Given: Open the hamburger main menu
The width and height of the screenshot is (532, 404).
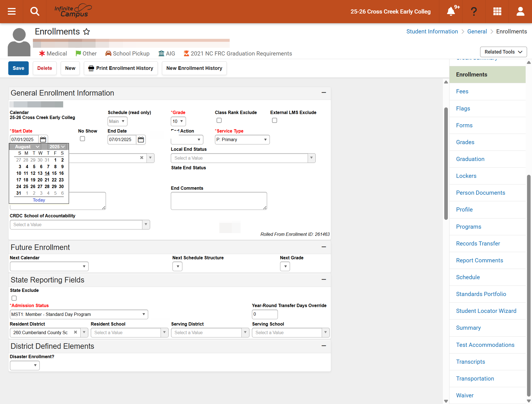Looking at the screenshot, I should 12,11.
